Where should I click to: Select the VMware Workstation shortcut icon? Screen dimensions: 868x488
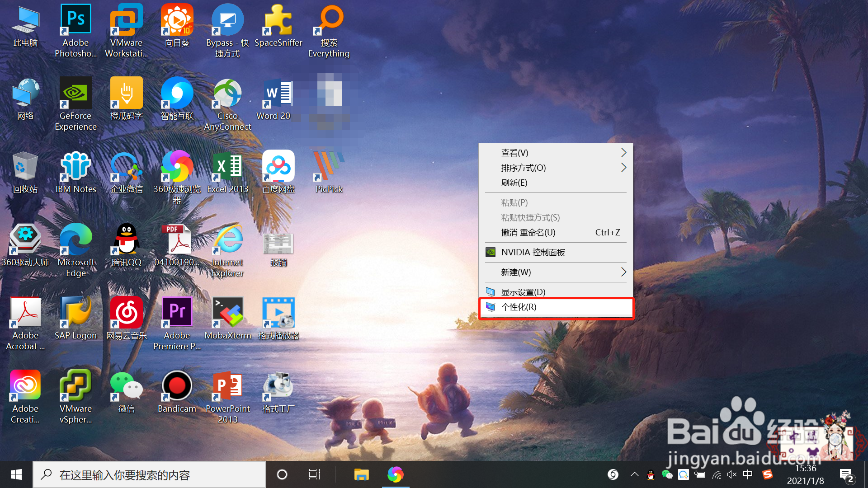[126, 20]
